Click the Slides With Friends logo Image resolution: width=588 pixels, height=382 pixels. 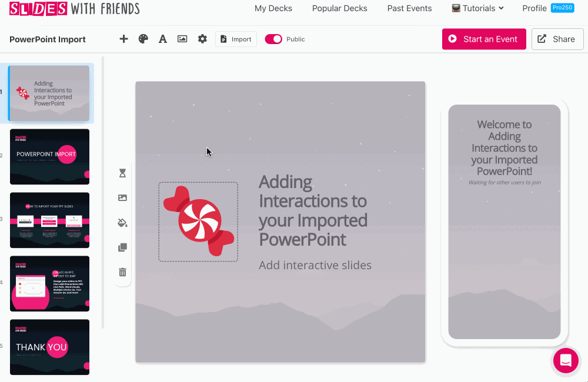click(74, 8)
